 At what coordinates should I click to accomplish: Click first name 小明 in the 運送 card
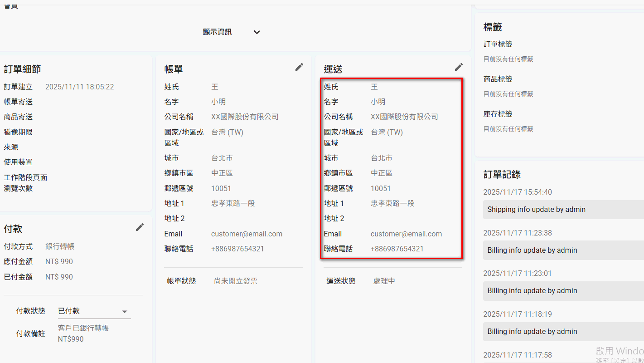(x=378, y=102)
